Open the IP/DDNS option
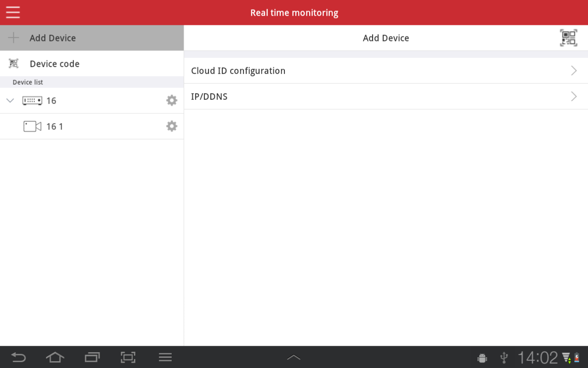 (x=386, y=96)
